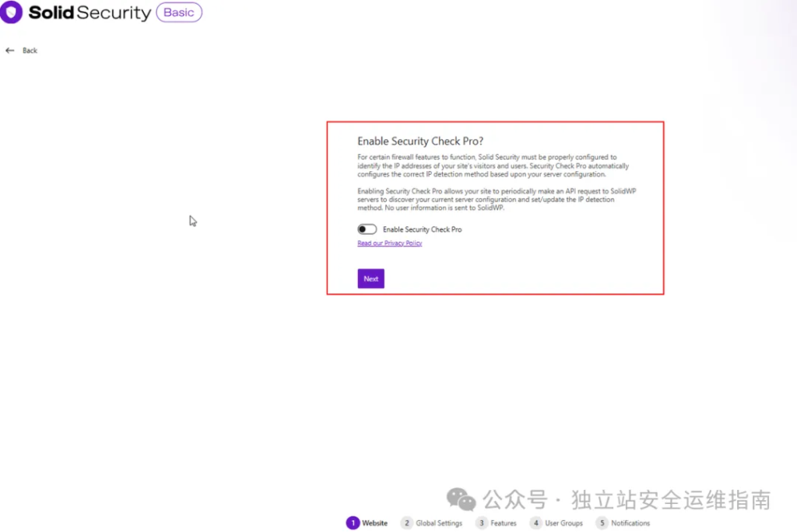
Task: Go to step 4 User Groups
Action: pos(556,523)
